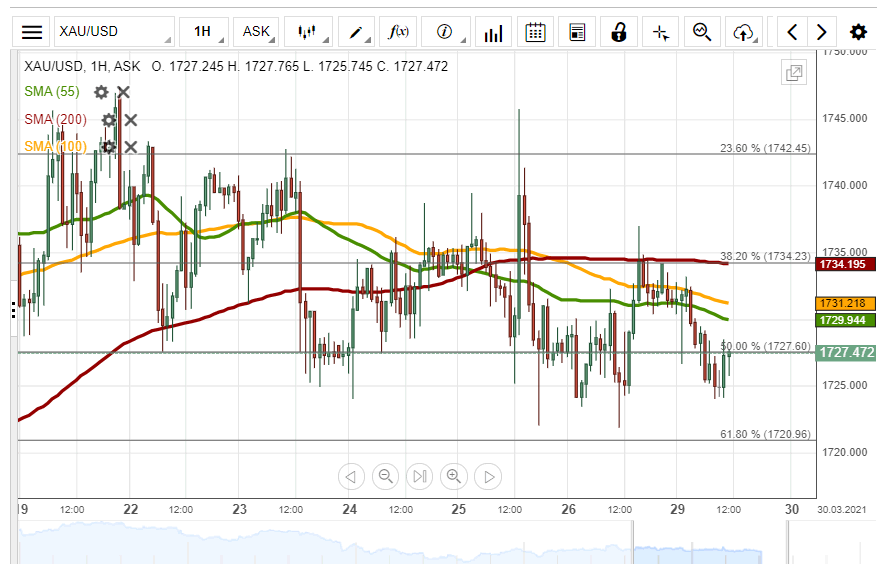Toggle the padlock chart lock
This screenshot has width=891, height=572.
618,32
